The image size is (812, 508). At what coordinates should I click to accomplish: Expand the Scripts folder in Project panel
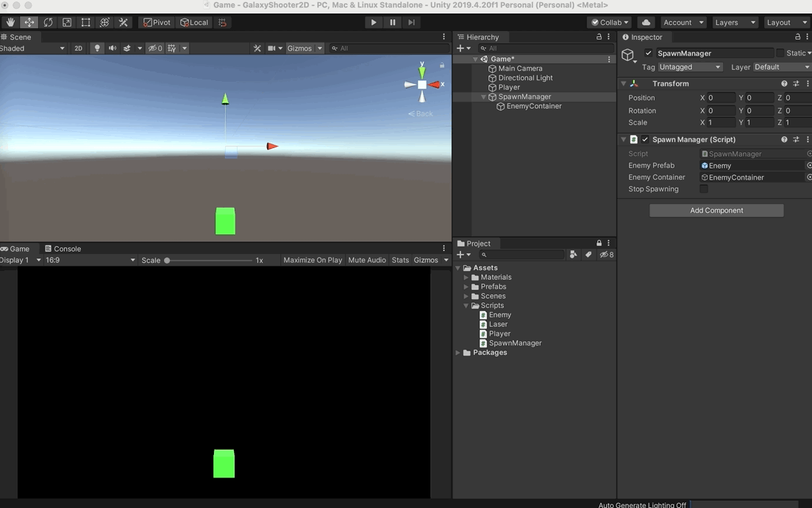click(x=465, y=305)
